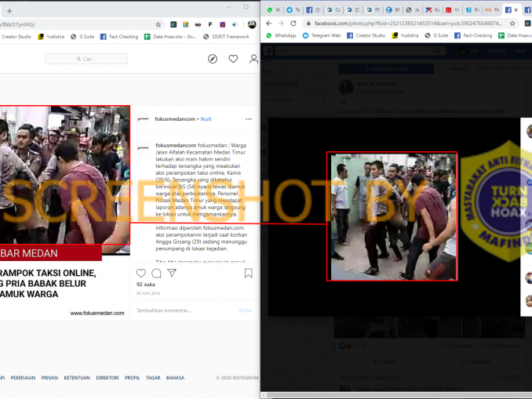Open G Suite bookmark in right window
This screenshot has height=399, width=532.
436,35
